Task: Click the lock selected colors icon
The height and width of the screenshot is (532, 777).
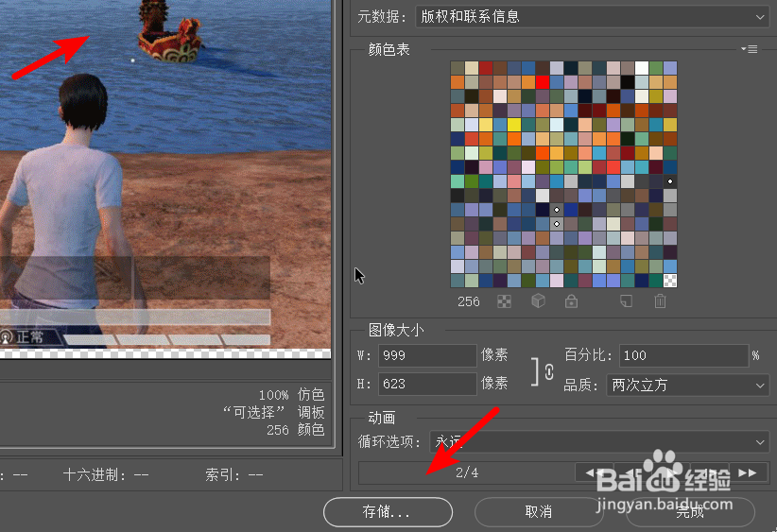Action: point(571,300)
